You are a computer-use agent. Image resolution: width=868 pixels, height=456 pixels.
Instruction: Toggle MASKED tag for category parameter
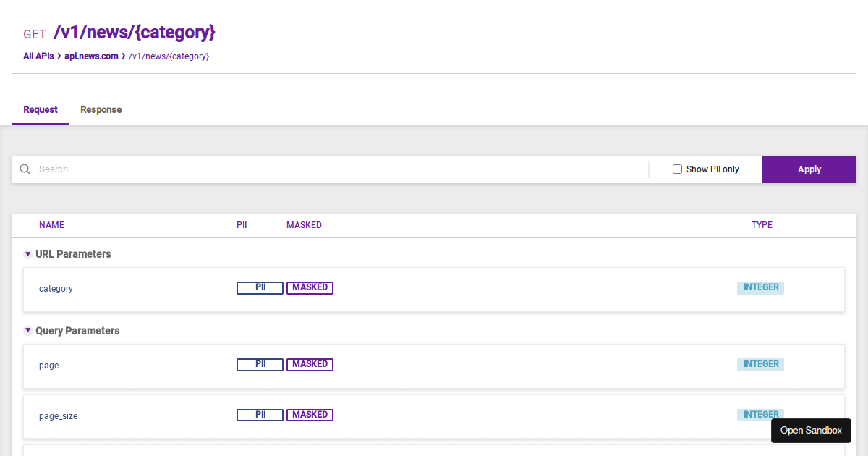[x=310, y=287]
